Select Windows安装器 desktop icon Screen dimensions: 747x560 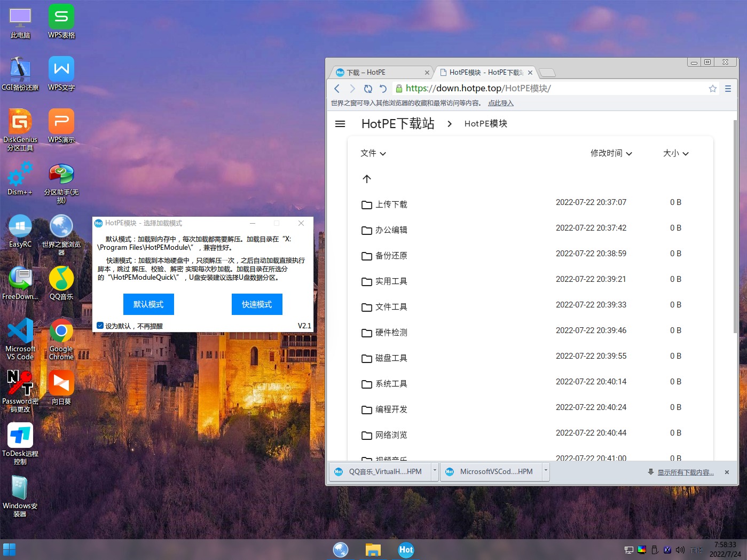pos(20,496)
